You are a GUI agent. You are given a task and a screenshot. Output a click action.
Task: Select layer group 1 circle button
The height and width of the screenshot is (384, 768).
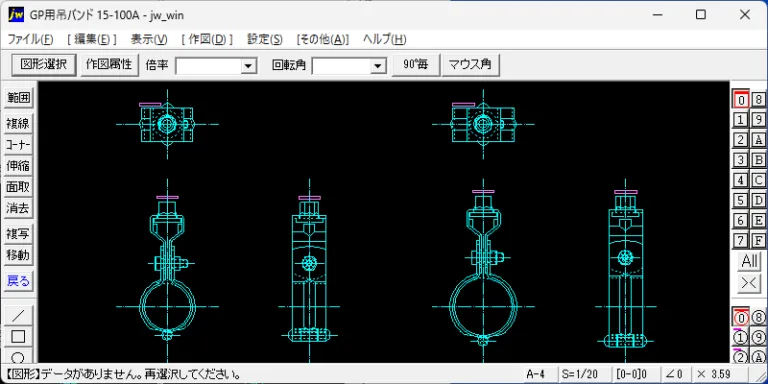(741, 337)
